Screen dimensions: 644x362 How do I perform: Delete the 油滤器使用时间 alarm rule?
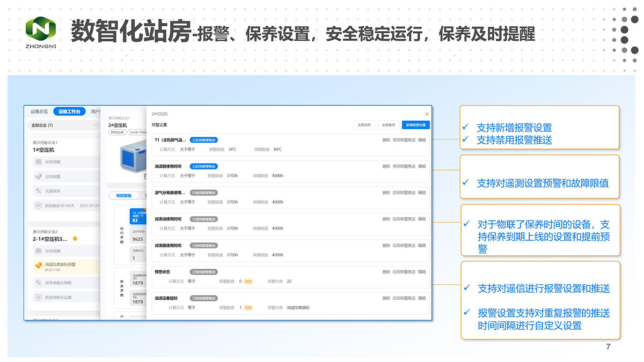386,166
